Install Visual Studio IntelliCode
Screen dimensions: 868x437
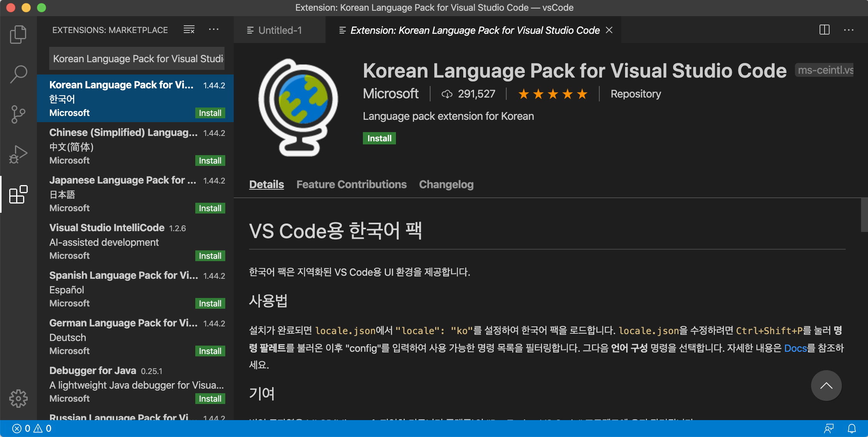coord(210,256)
